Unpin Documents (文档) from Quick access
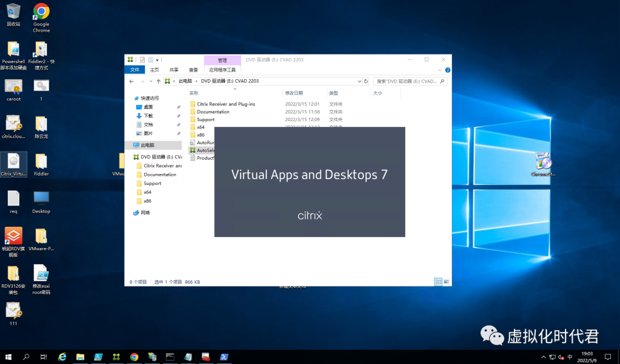The width and height of the screenshot is (620, 364). pos(179,125)
